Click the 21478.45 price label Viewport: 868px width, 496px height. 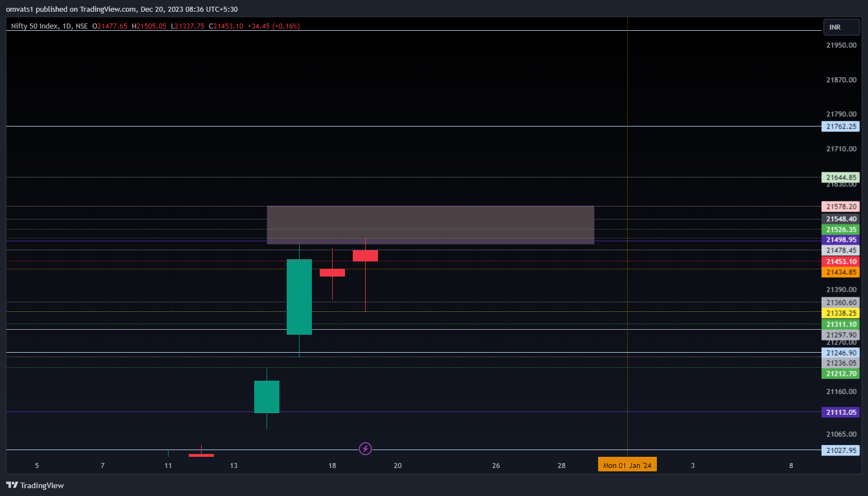click(841, 250)
